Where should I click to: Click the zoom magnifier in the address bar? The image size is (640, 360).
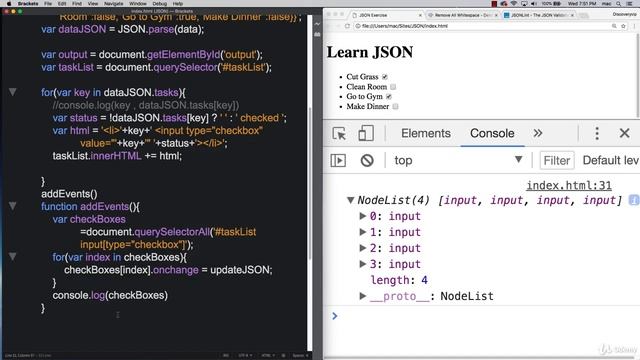coord(614,26)
